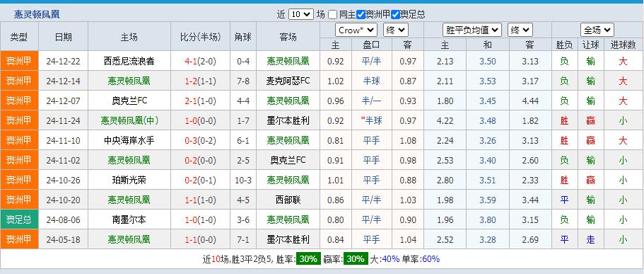The image size is (644, 274).
Task: Click the 大:40% statistic
Action: click(x=385, y=259)
